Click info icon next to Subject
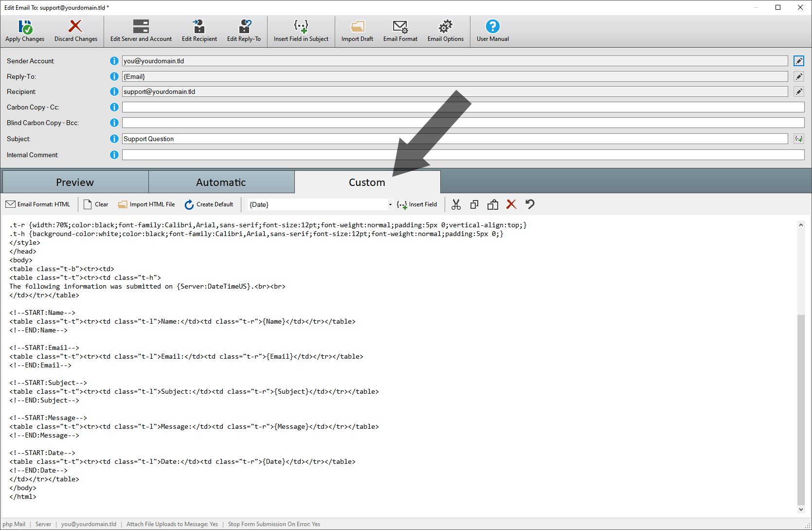Image resolution: width=812 pixels, height=530 pixels. [x=114, y=139]
